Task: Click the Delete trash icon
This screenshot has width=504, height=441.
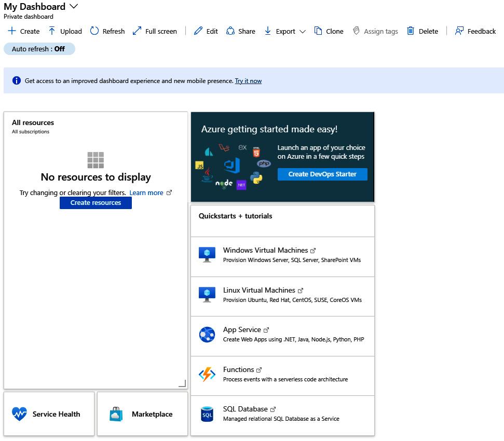Action: pyautogui.click(x=410, y=31)
